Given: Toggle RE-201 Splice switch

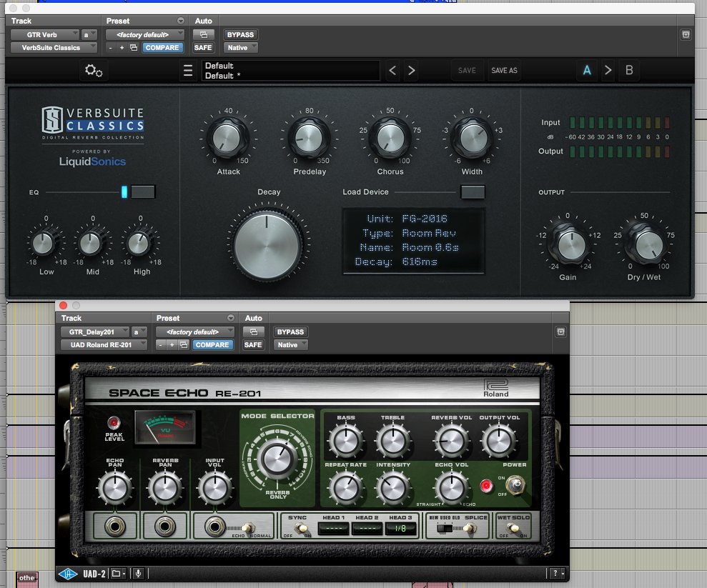Looking at the screenshot, I should tap(470, 528).
